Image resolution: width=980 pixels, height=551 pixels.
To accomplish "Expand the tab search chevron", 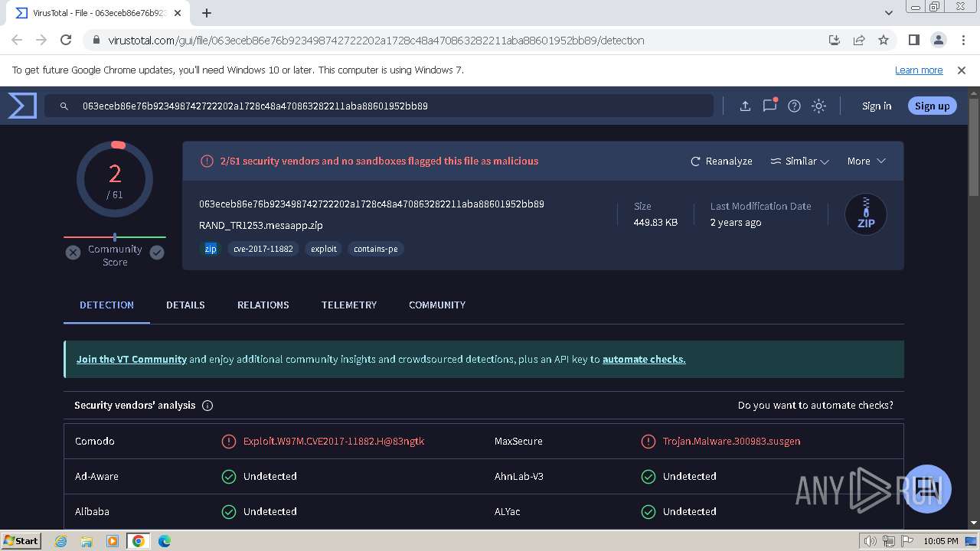I will point(889,13).
